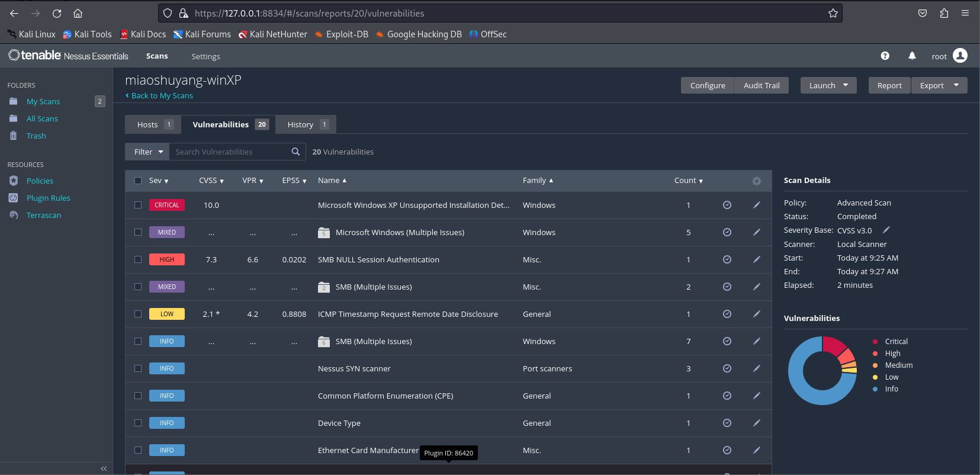
Task: Check the Ethernet Card Manufacturer row
Action: 138,450
